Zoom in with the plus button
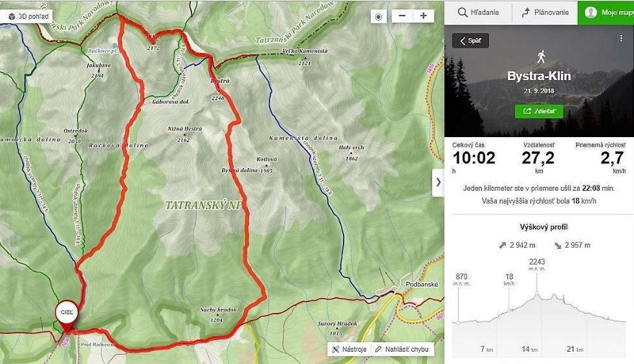 tap(423, 16)
